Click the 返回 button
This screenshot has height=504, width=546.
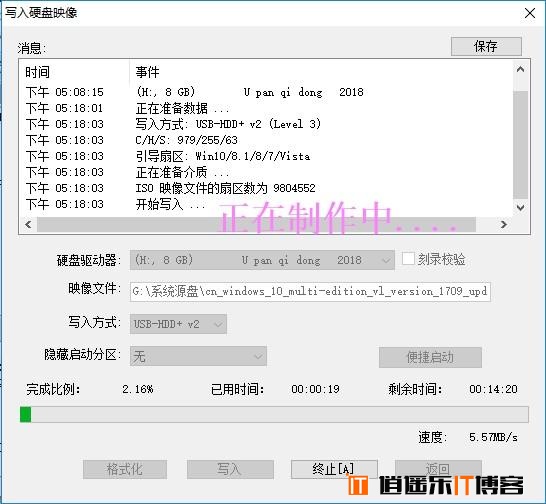pyautogui.click(x=438, y=469)
